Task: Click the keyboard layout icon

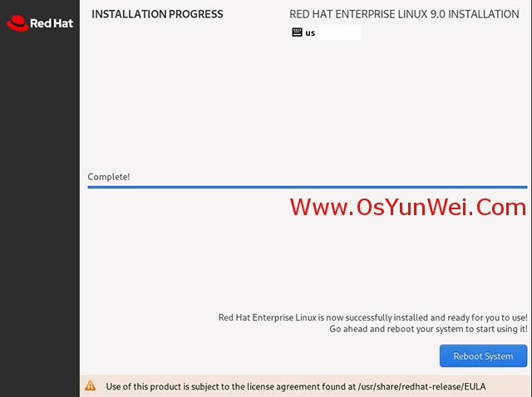Action: pos(297,32)
